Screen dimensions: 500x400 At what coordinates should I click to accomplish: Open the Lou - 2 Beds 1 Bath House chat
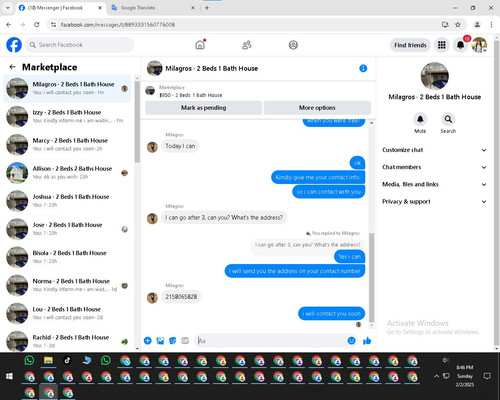[67, 313]
